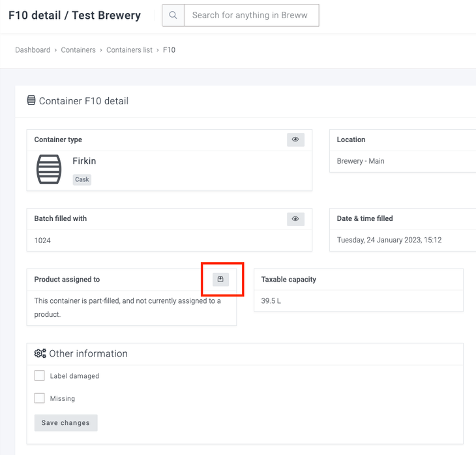
Task: Select the Cask tag badge
Action: point(82,180)
